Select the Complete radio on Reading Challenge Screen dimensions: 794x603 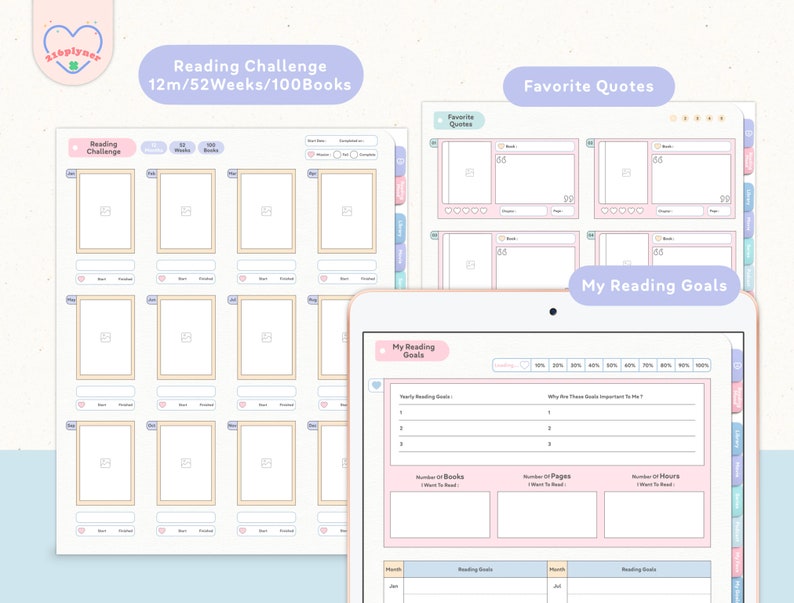coord(354,154)
